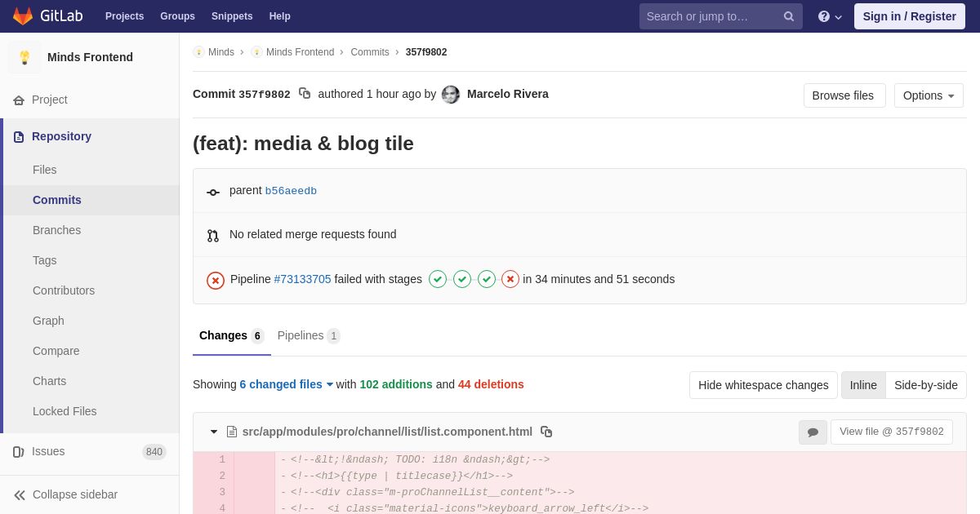Click the search magnifier icon
Viewport: 980px width, 514px height.
[788, 16]
